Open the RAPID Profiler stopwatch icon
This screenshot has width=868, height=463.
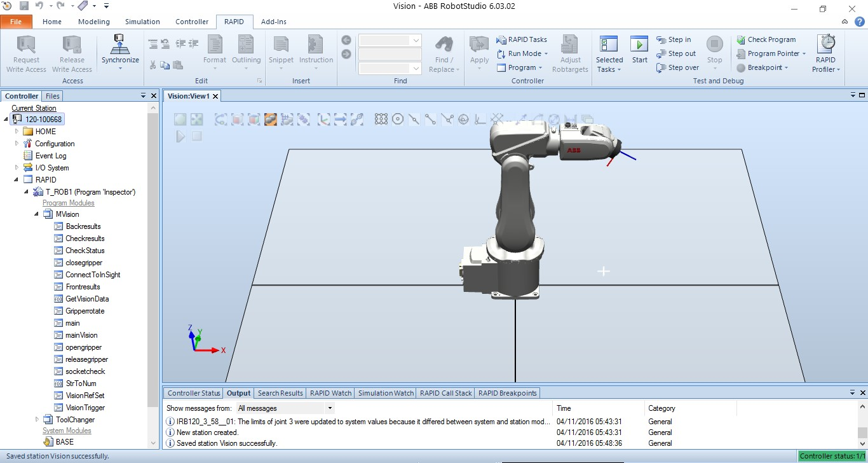tap(827, 44)
